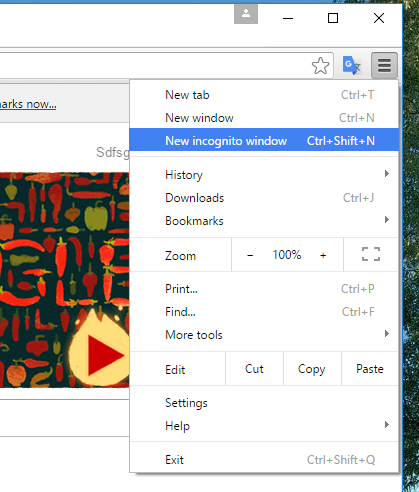This screenshot has width=419, height=492.
Task: Close the Chrome hamburger menu button
Action: [x=384, y=65]
